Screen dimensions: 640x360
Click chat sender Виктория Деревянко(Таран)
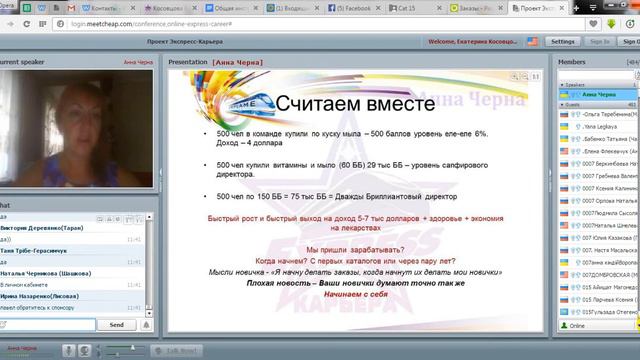pos(42,228)
